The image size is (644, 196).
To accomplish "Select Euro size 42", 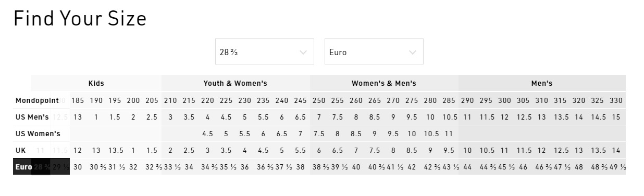I will coord(412,167).
